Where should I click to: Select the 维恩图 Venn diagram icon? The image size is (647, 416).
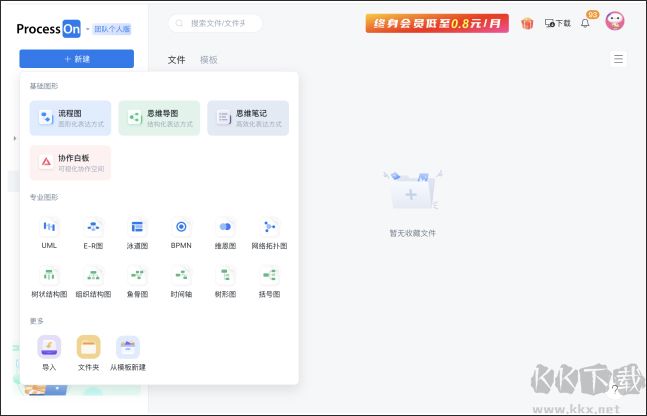pos(225,227)
